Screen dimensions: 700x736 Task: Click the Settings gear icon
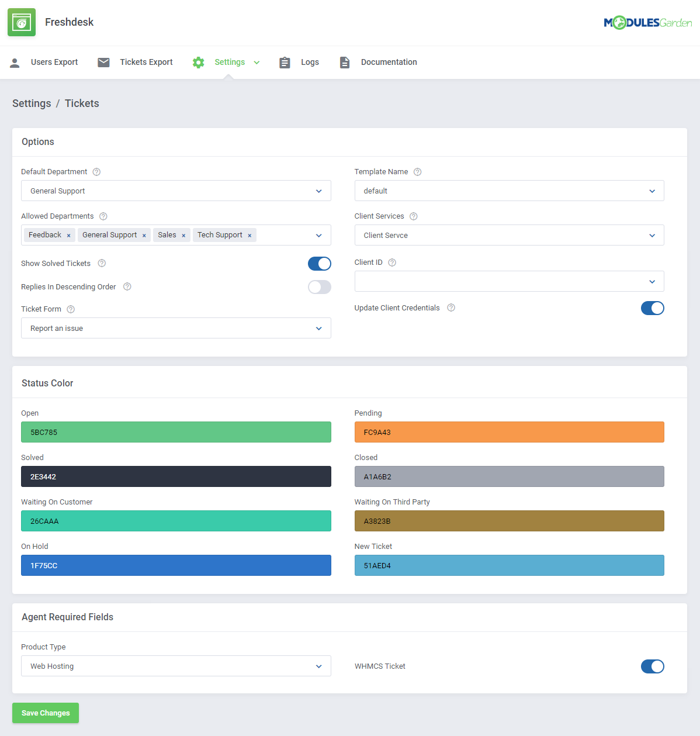[198, 62]
